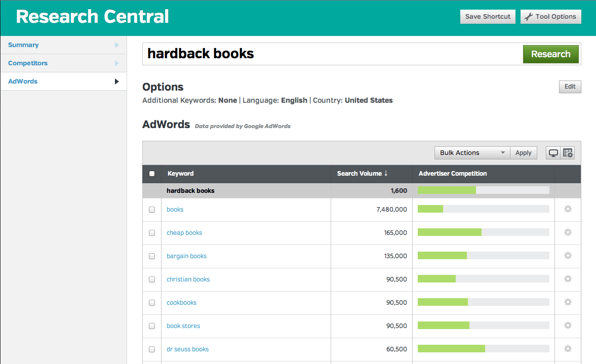Click the competition bar for books
The height and width of the screenshot is (364, 596).
pyautogui.click(x=484, y=209)
